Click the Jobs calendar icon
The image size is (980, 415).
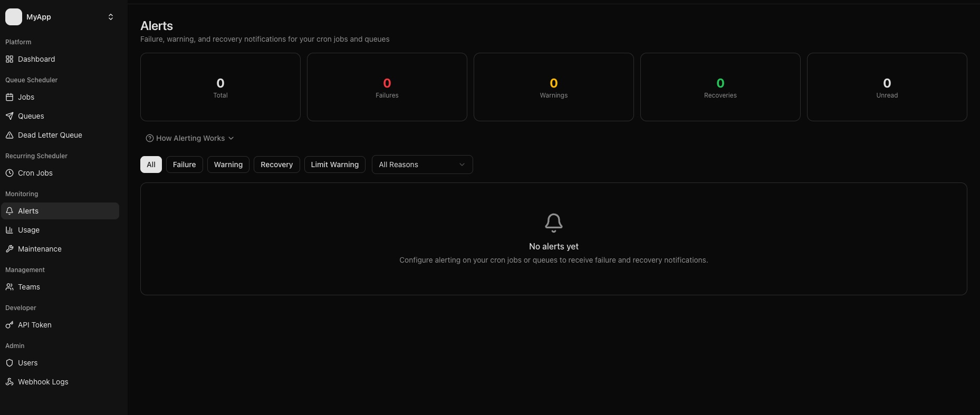coord(9,97)
